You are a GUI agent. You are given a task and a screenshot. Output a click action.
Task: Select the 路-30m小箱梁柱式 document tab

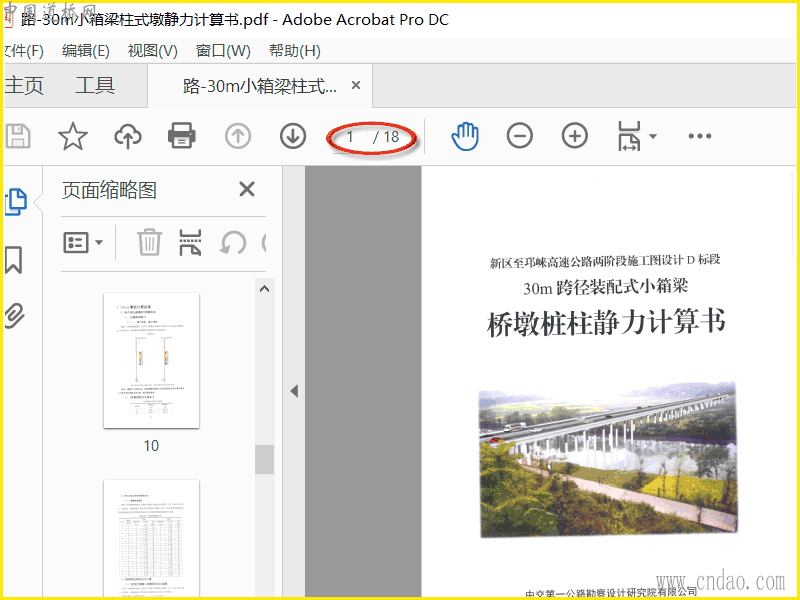260,86
